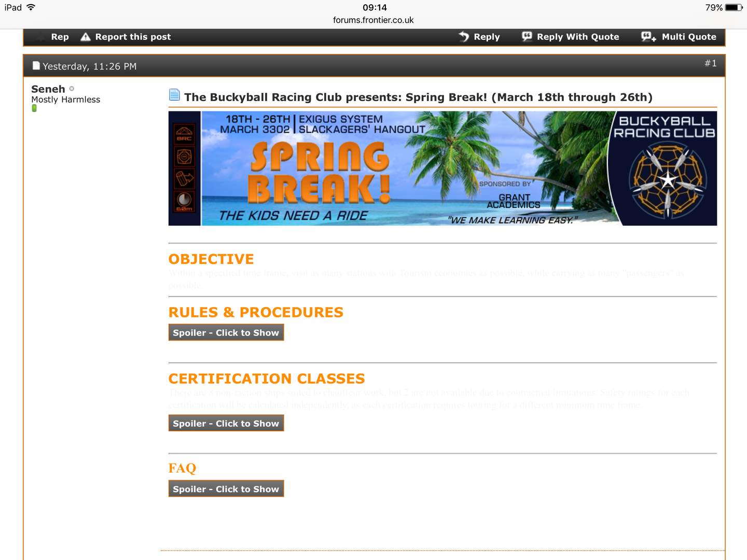Screen dimensions: 747x560
Task: Choose Reply With Quote
Action: (578, 37)
